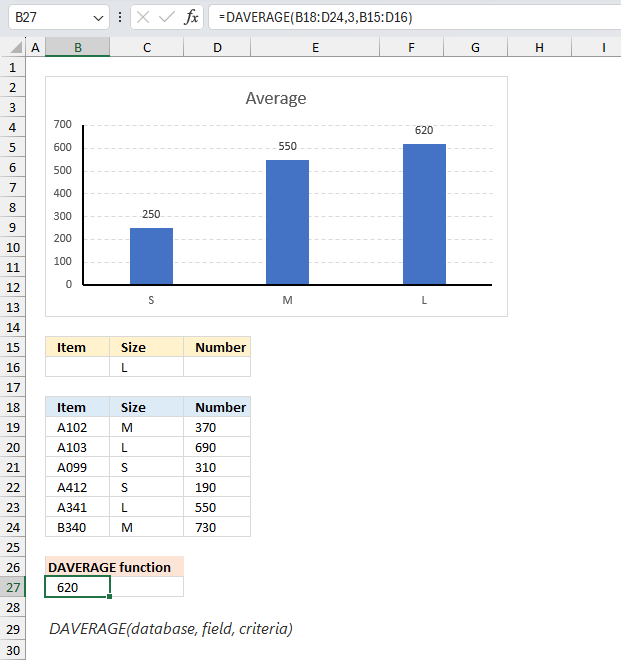Viewport: 621px width, 660px height.
Task: Select column A header
Action: tap(35, 47)
